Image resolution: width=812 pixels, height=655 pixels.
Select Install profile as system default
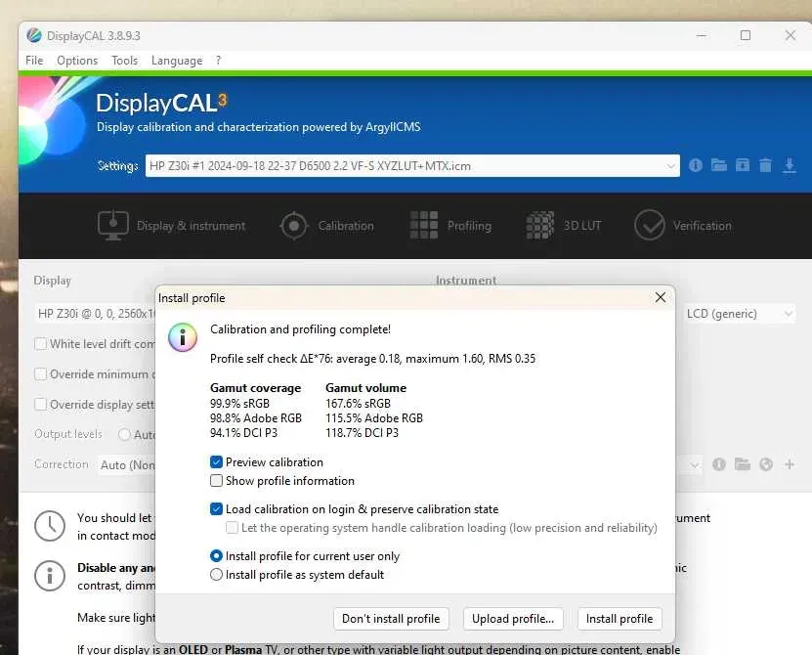pyautogui.click(x=217, y=575)
